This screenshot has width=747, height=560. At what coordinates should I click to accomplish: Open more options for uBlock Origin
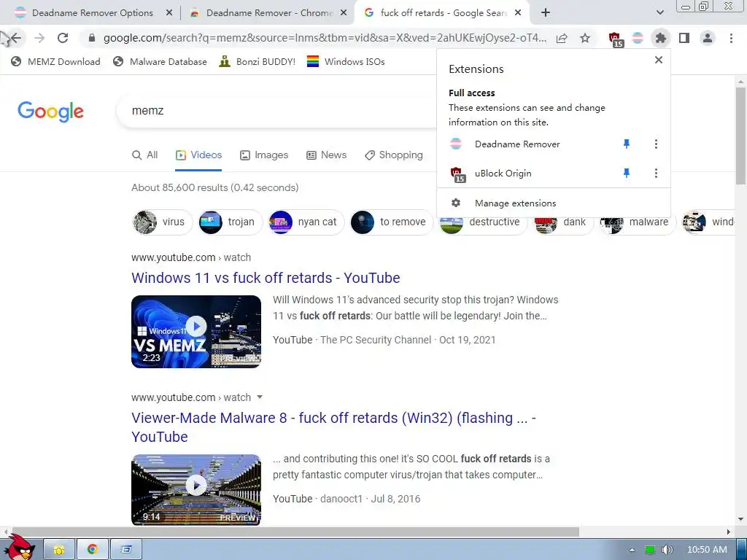click(656, 174)
